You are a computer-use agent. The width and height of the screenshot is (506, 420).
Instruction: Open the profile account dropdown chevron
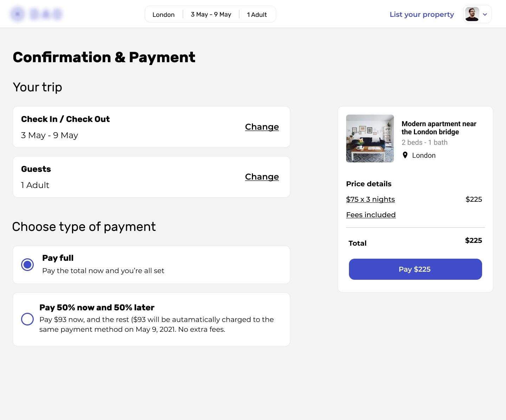point(485,14)
